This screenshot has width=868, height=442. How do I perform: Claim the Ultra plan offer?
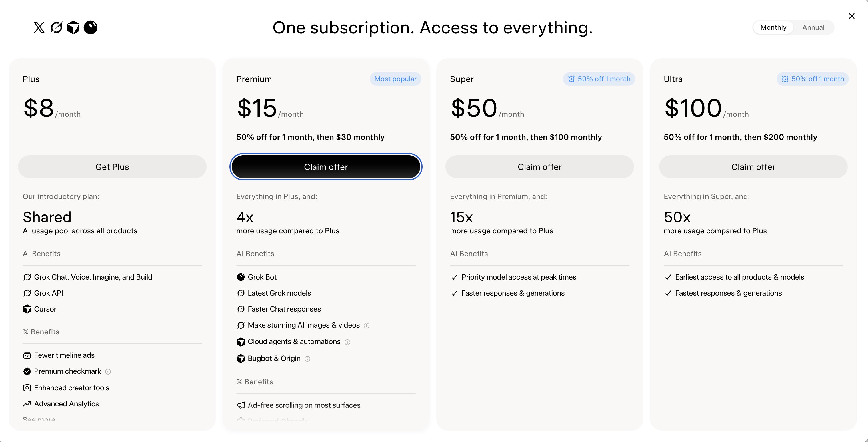(x=753, y=167)
